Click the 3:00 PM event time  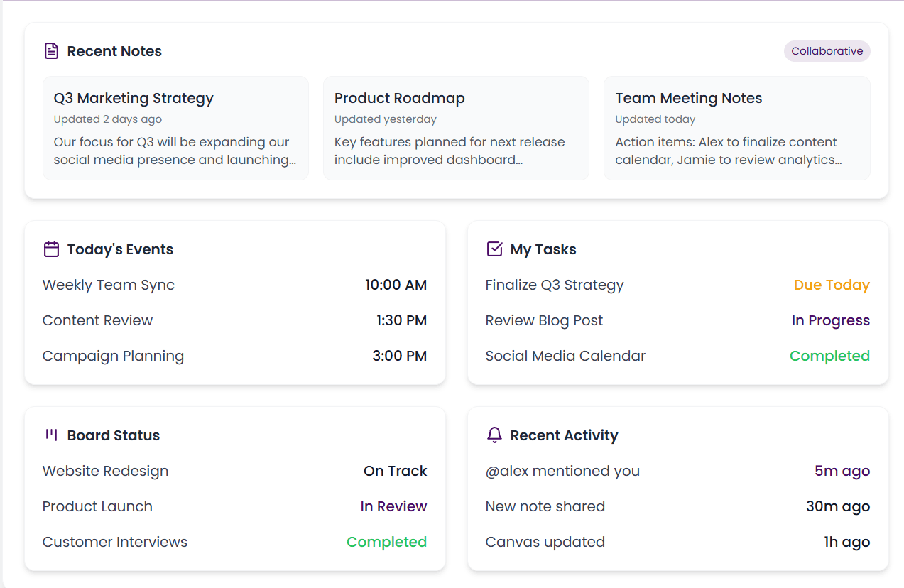pos(400,356)
